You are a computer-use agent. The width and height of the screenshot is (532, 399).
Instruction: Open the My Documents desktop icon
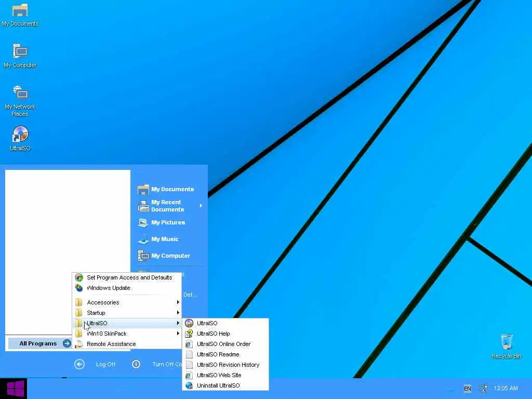coord(20,15)
